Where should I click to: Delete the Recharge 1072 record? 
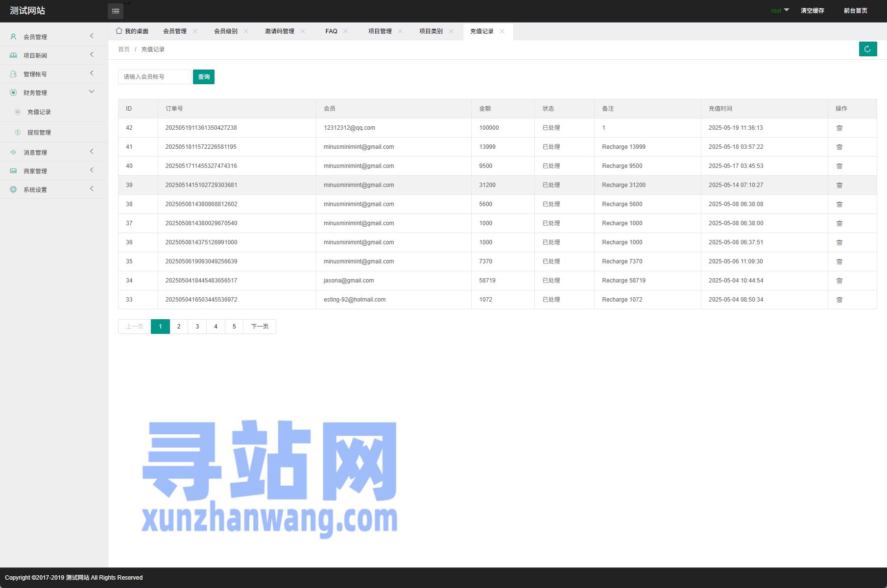[839, 300]
